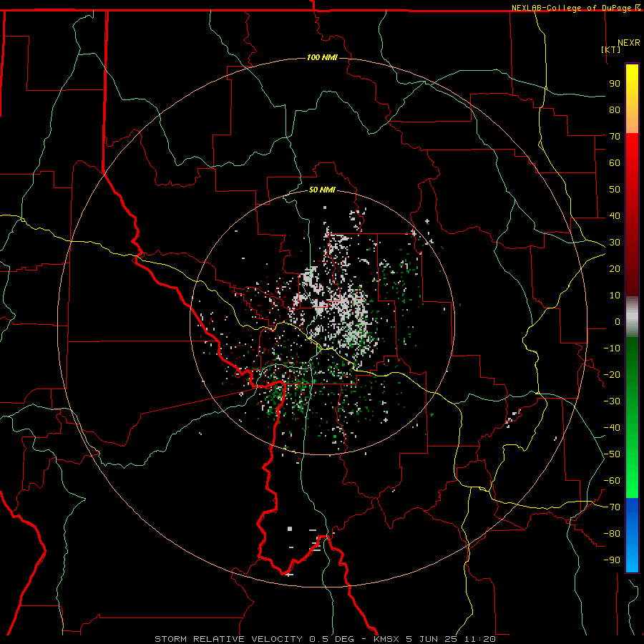Click the -50 value on velocity scale
Viewport: 644px width, 644px height.
coord(612,454)
